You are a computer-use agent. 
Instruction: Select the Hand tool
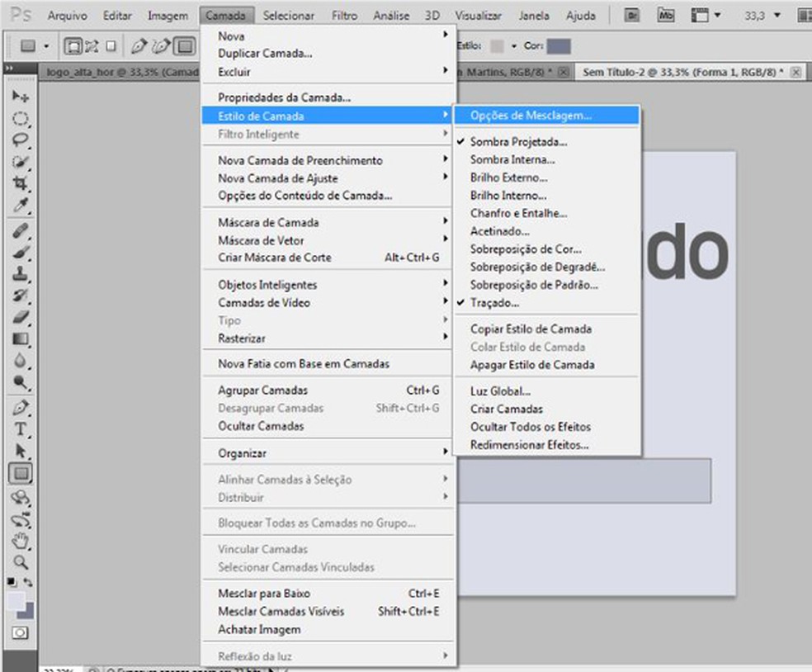20,542
